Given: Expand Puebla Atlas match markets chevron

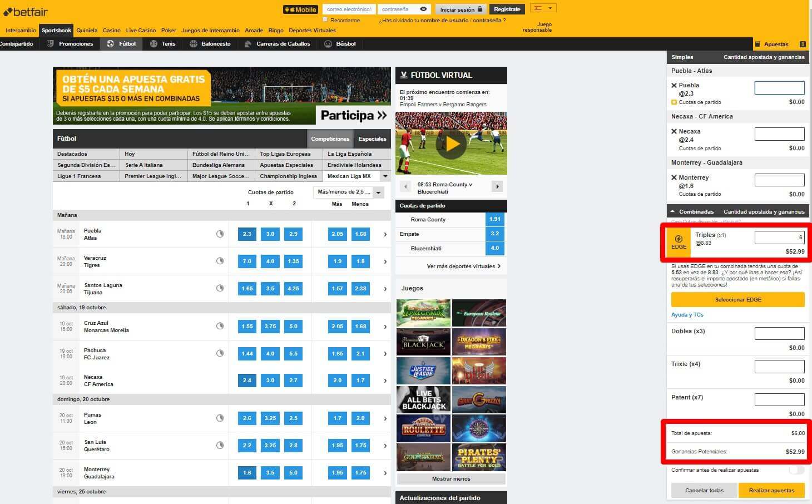Looking at the screenshot, I should click(385, 235).
